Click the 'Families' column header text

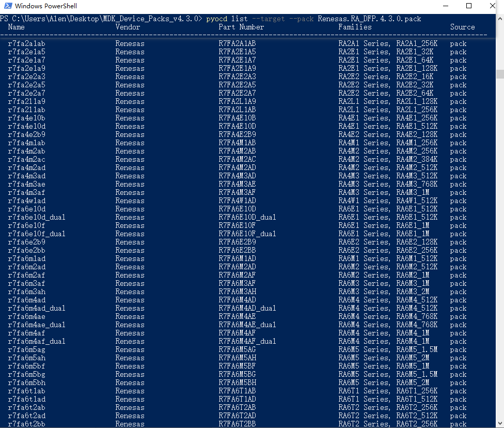(x=355, y=27)
